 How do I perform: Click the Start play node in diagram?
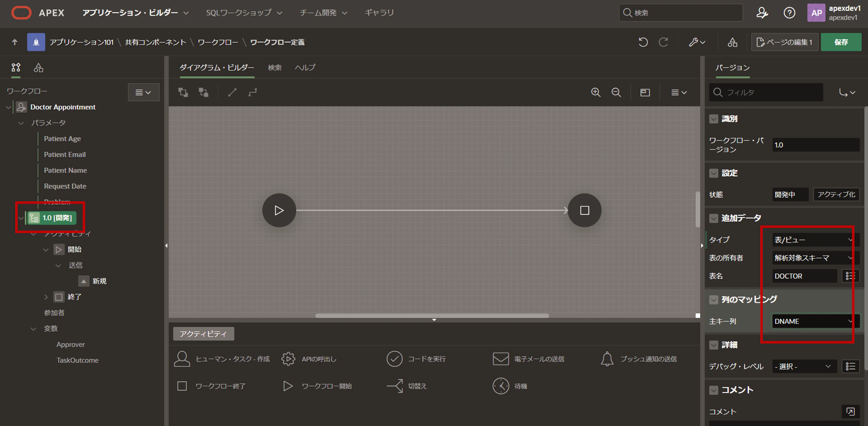[x=279, y=210]
